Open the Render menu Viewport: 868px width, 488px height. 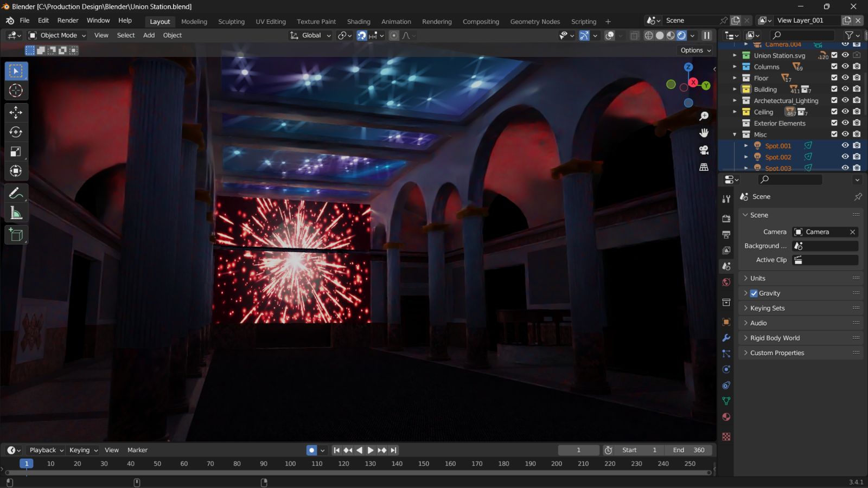(x=68, y=21)
